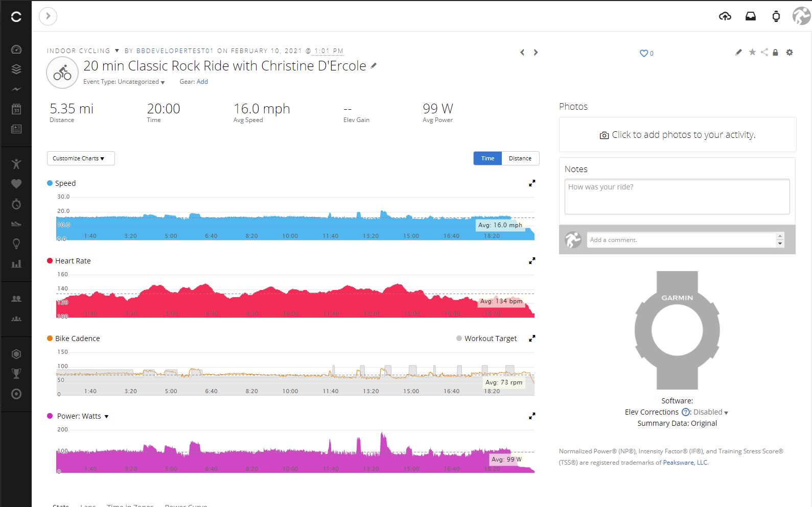Expand Power: Watts dropdown
This screenshot has height=507, width=812.
tap(106, 417)
